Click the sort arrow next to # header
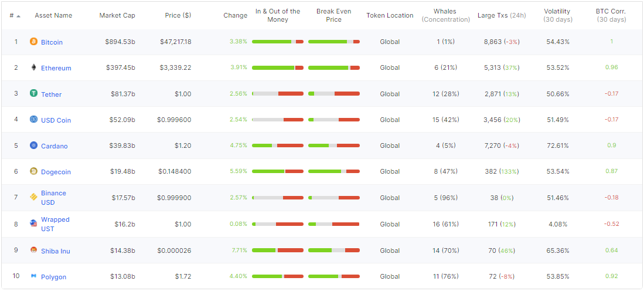 click(x=19, y=16)
